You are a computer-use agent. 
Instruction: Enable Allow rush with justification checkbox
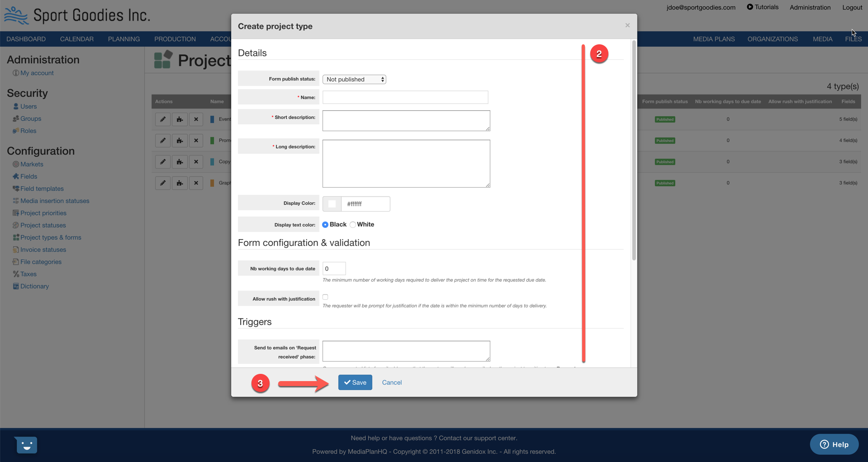click(x=325, y=297)
